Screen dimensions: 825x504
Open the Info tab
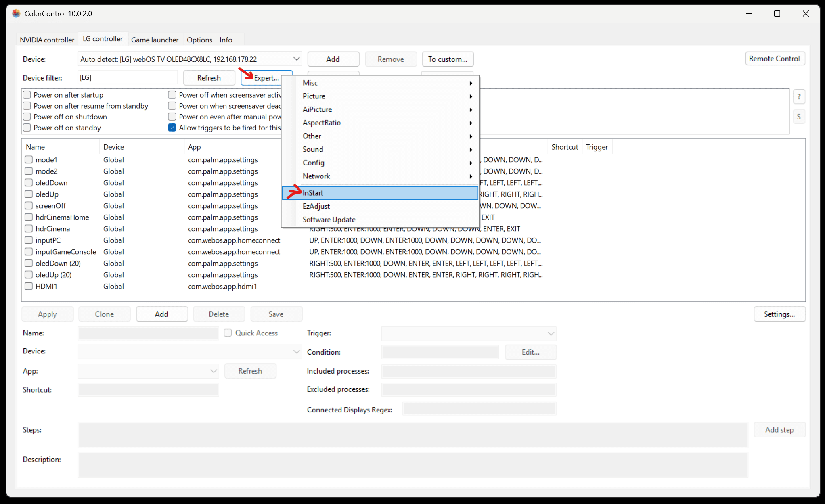click(x=226, y=40)
